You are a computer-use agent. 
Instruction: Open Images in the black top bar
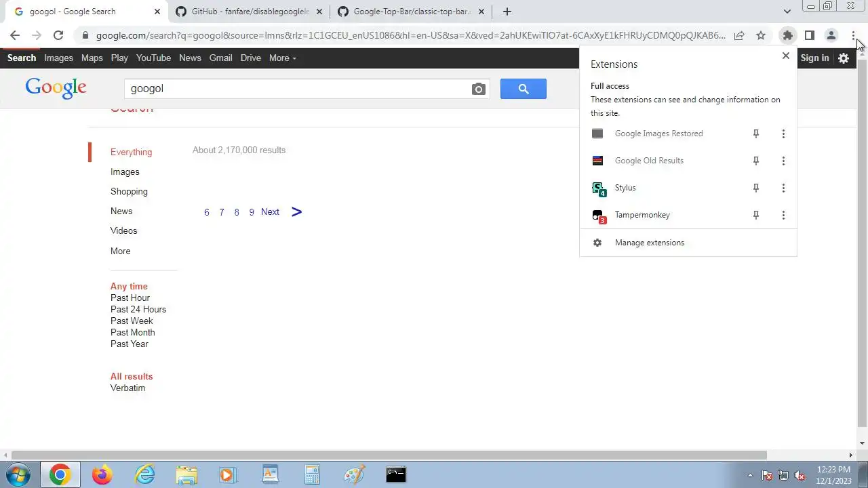(x=58, y=58)
